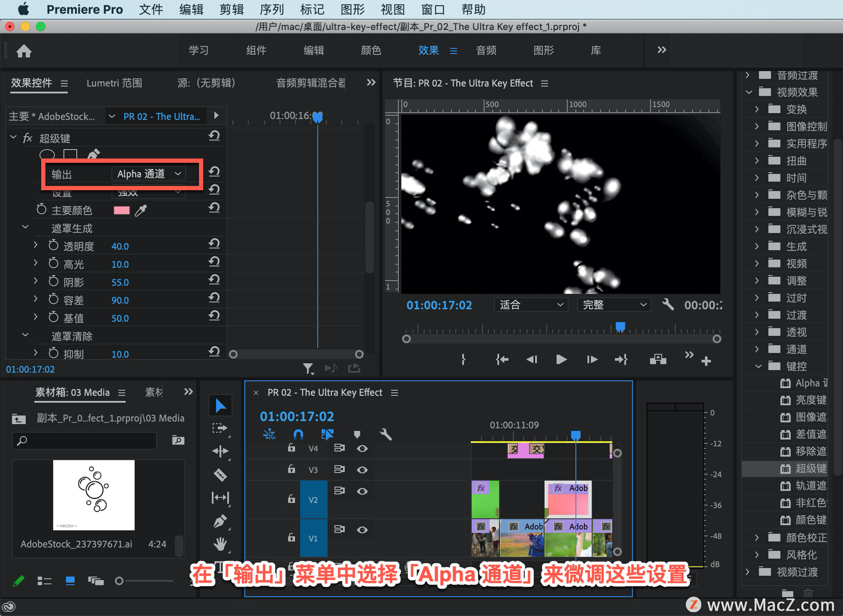
Task: Switch to the 颜色 workspace
Action: click(x=371, y=50)
